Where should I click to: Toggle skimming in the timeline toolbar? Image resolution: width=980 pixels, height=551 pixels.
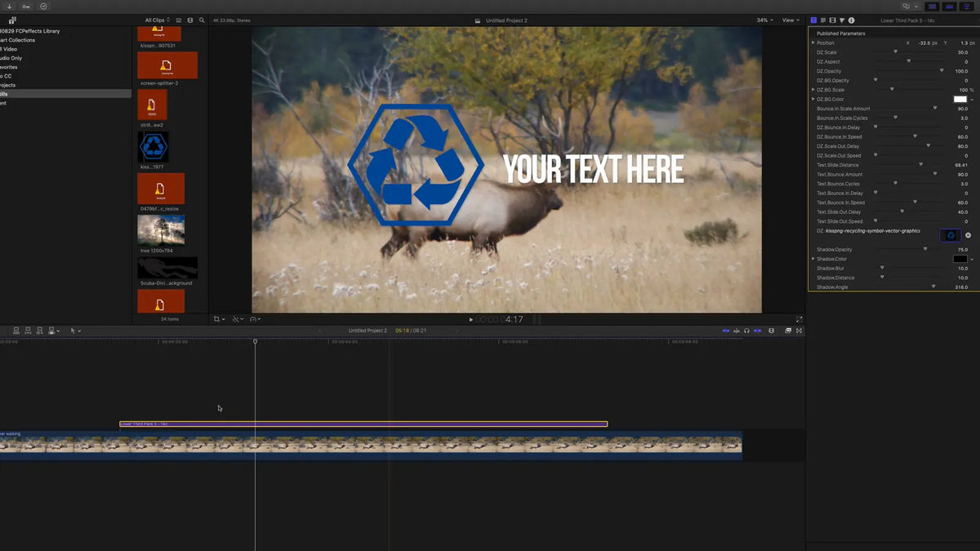(x=726, y=331)
